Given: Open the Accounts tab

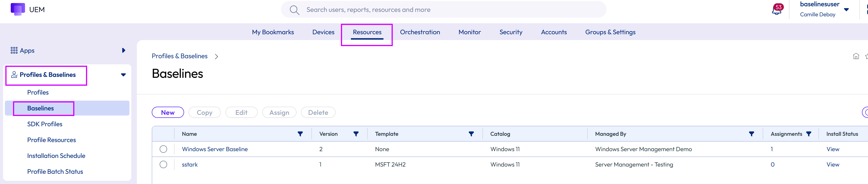Looking at the screenshot, I should 554,32.
